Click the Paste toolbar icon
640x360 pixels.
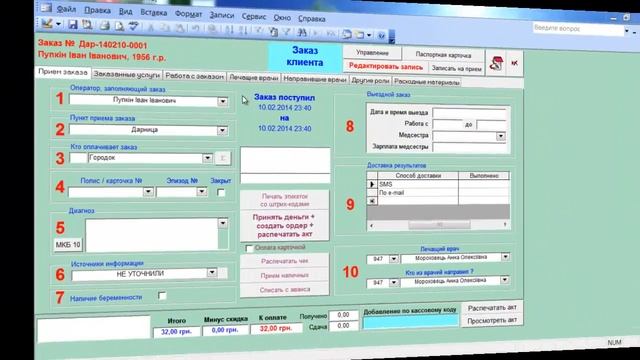pyautogui.click(x=180, y=28)
